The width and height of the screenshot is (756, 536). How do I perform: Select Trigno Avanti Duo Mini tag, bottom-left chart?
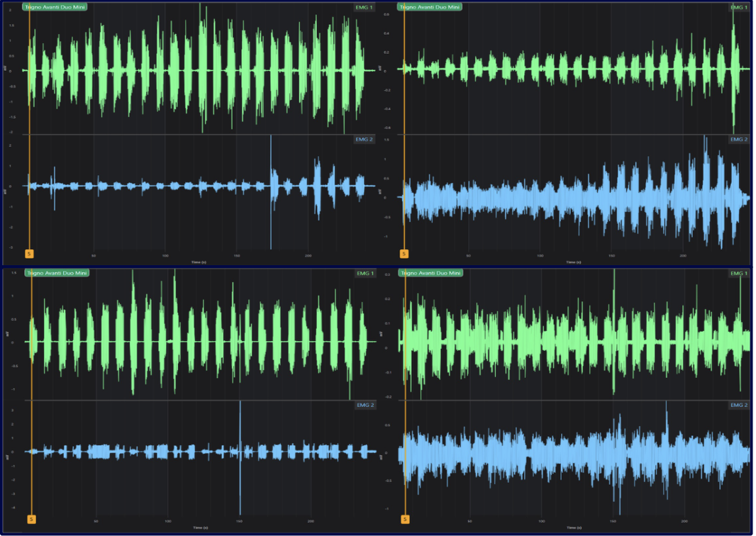[55, 273]
